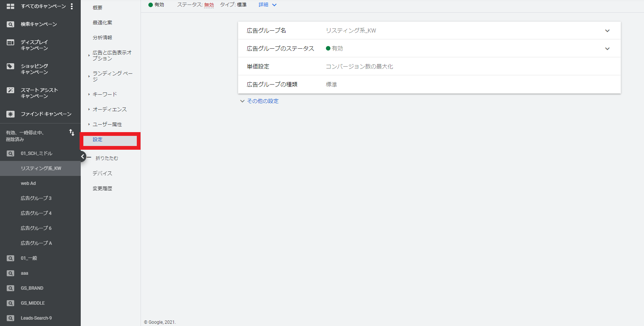Click the search icon next to 01_一般
The image size is (644, 326).
[10, 258]
